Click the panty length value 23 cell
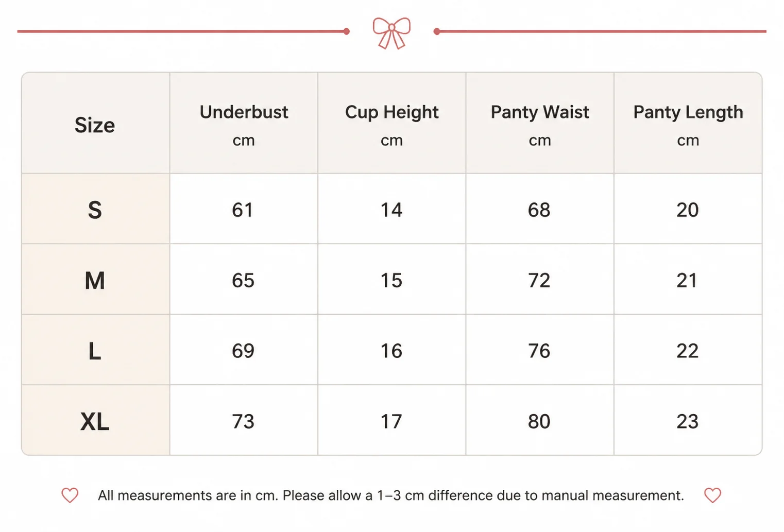The width and height of the screenshot is (784, 532). (688, 420)
